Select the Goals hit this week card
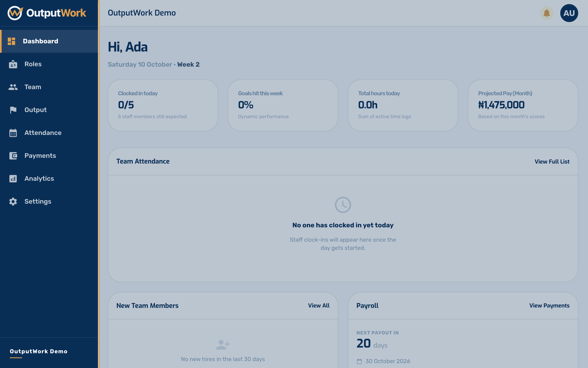 (x=283, y=105)
